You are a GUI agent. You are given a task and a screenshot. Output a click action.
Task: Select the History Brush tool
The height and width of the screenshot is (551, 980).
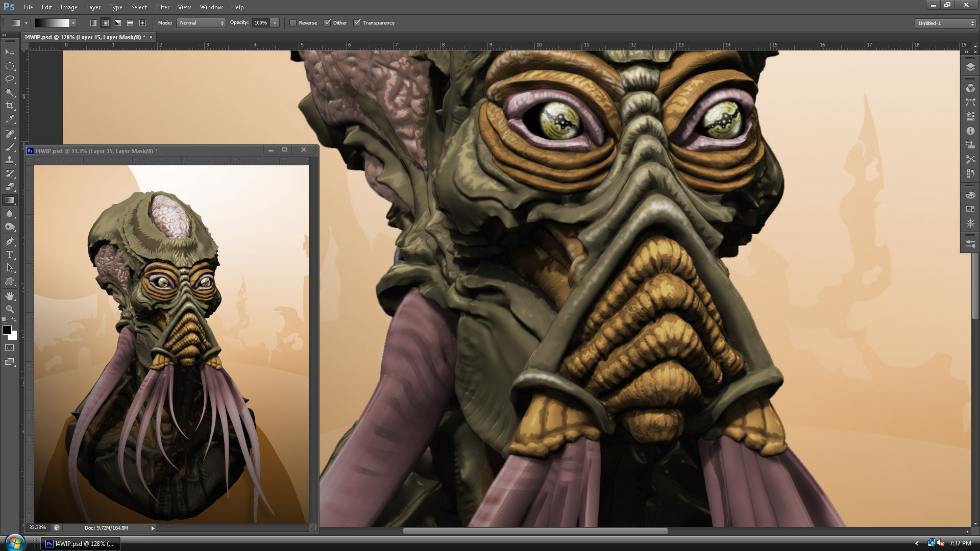point(10,173)
